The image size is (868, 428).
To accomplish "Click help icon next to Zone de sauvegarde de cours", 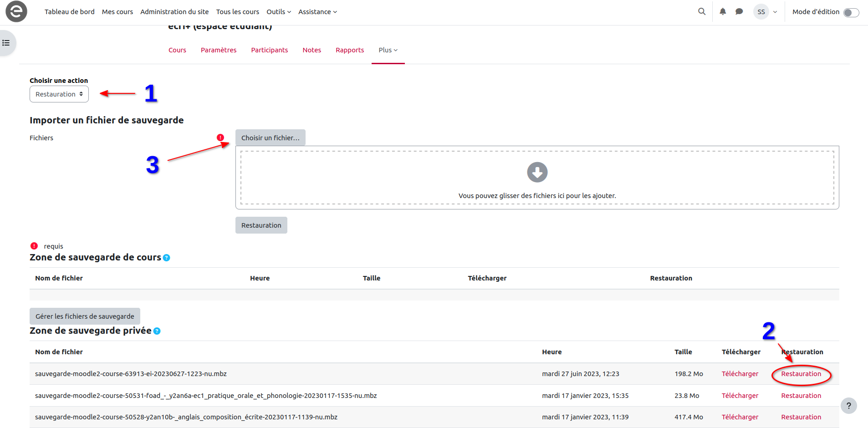I will (x=167, y=258).
